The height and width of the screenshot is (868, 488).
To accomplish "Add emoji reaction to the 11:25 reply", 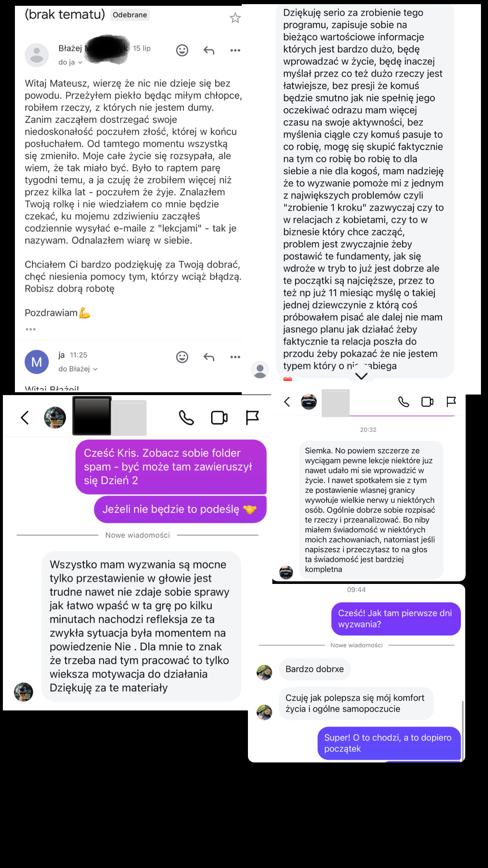I will 182,357.
